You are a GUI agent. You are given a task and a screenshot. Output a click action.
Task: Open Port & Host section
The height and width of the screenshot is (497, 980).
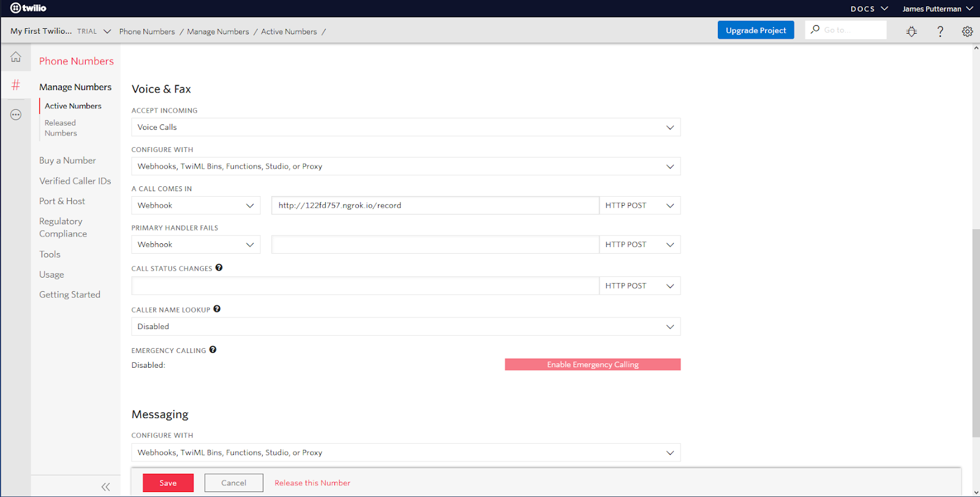[62, 201]
